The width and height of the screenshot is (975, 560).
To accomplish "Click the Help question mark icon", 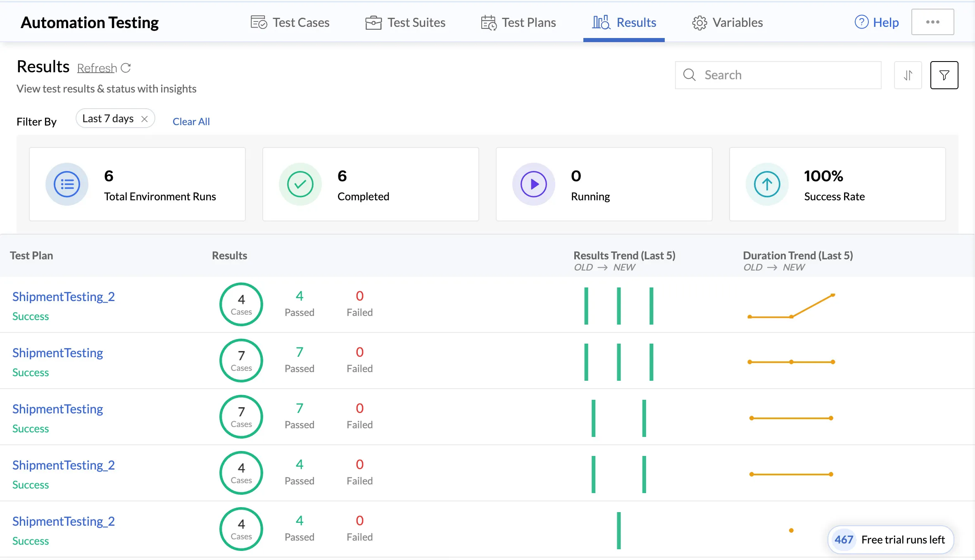I will tap(861, 22).
